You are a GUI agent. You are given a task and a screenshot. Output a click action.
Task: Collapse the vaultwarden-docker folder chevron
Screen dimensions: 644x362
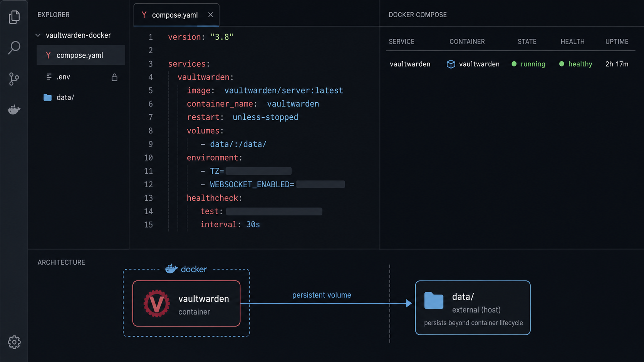[x=38, y=35]
